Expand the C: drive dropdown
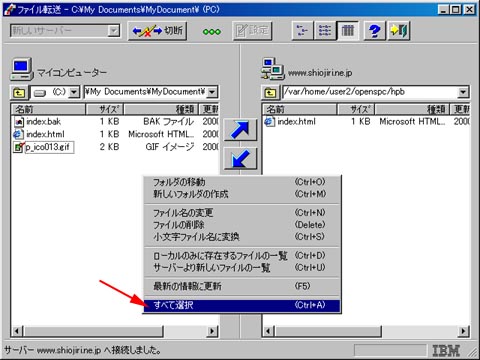The height and width of the screenshot is (360, 480). 74,92
